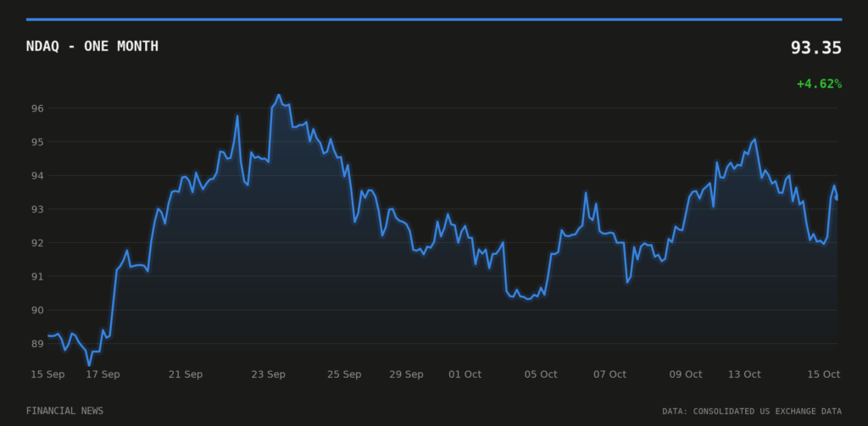Click the DATA: CONSOLIDATED US EXCHANGE DATA credit
This screenshot has height=426, width=868.
click(752, 411)
